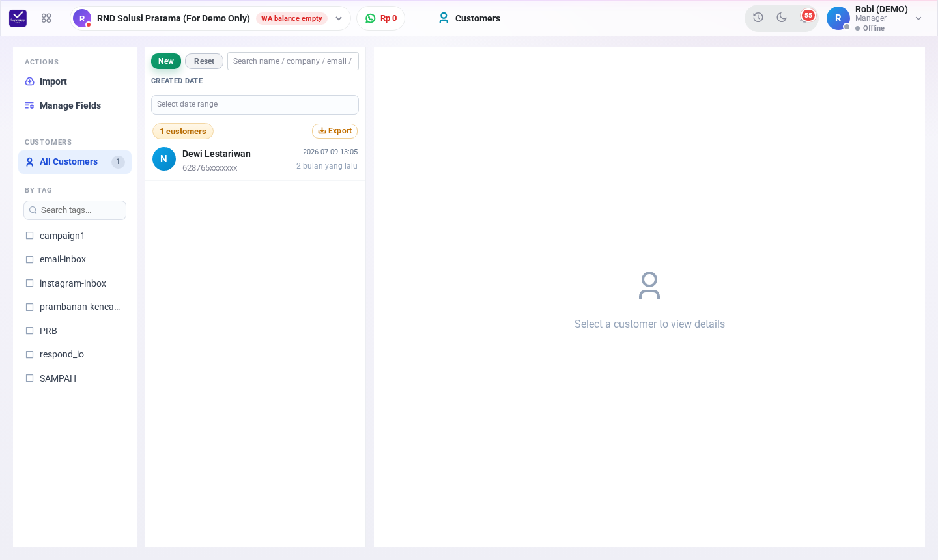Expand the Robi (DEMO) user menu chevron
This screenshot has width=938, height=560.
tap(918, 18)
